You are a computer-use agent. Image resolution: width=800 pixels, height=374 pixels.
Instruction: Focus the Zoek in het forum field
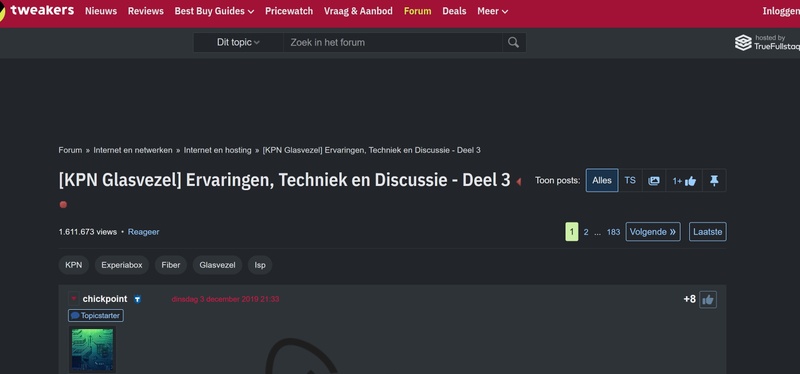pyautogui.click(x=393, y=42)
